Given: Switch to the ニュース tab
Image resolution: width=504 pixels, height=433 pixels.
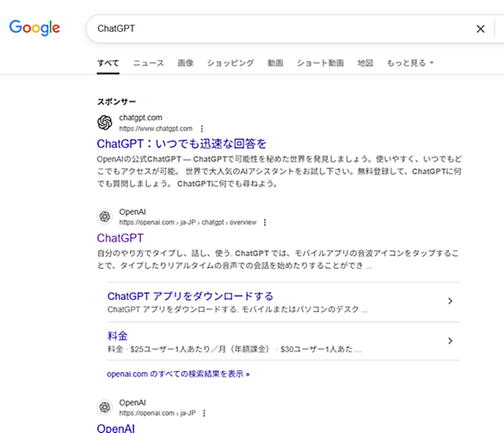Looking at the screenshot, I should pos(149,63).
